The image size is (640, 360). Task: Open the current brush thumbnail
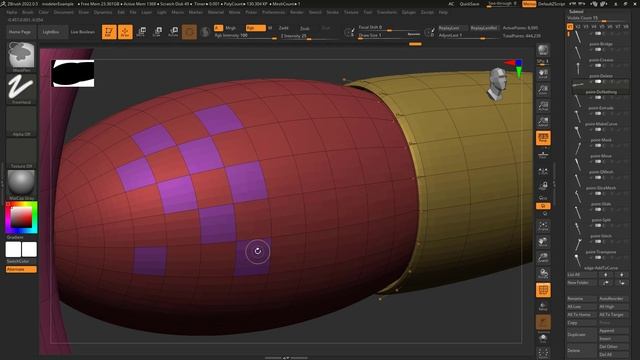point(21,56)
